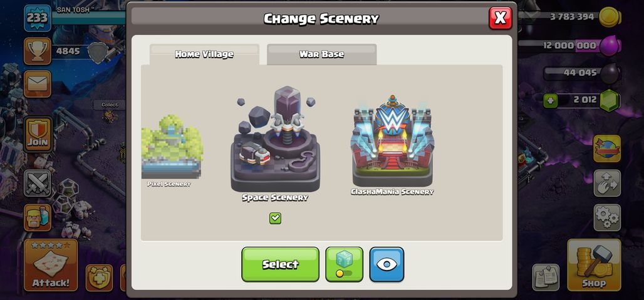This screenshot has height=300, width=644.
Task: Choose the Pixel Scenery thumbnail
Action: click(x=172, y=151)
